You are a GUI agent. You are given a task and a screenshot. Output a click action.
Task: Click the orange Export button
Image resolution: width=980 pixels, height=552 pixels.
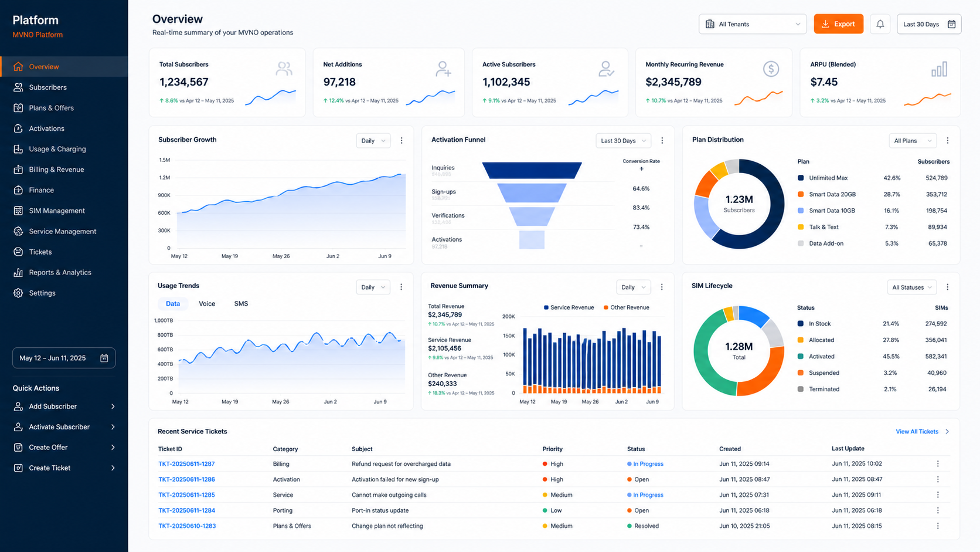838,24
